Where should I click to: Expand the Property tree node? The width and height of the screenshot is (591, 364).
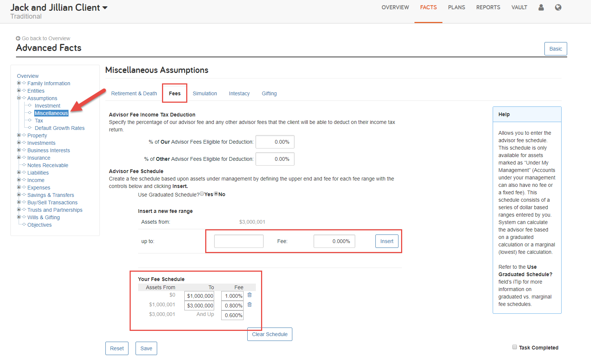pyautogui.click(x=19, y=135)
